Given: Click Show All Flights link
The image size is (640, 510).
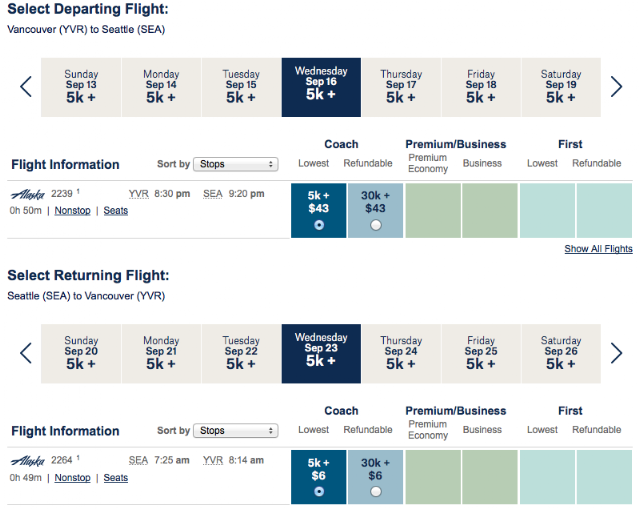Looking at the screenshot, I should click(x=598, y=249).
